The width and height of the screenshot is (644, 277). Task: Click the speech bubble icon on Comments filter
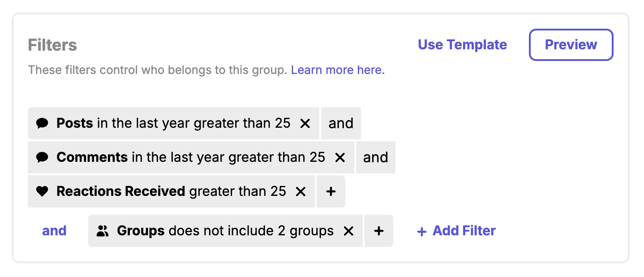tap(42, 157)
